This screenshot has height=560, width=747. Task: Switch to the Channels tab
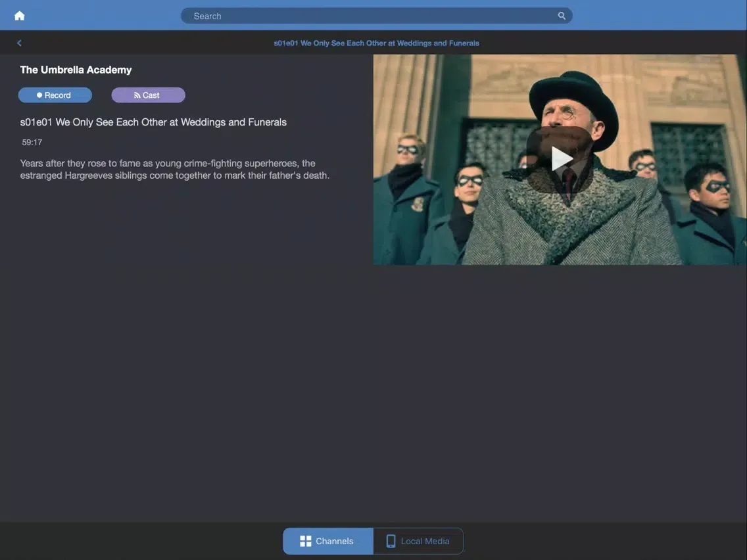click(327, 541)
